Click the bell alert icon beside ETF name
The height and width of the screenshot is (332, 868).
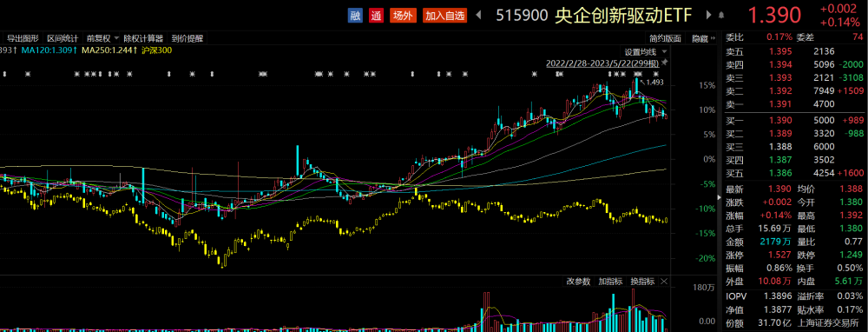coord(721,16)
